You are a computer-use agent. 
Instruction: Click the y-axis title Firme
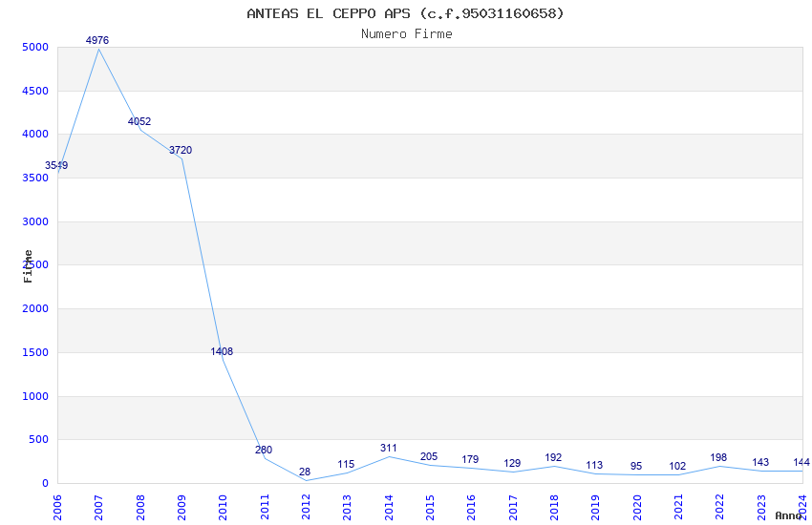click(x=28, y=266)
